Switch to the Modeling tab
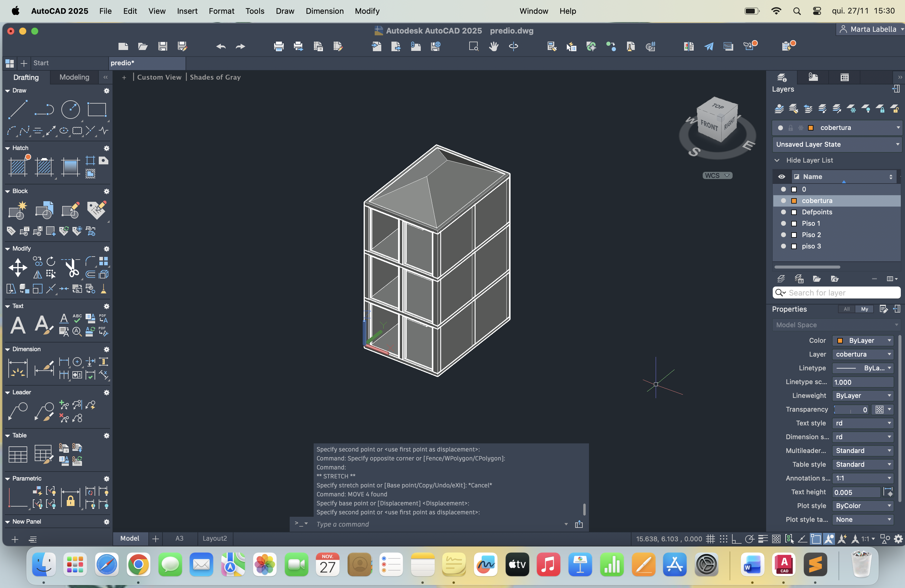Screen dimensions: 905x588 [x=74, y=77]
